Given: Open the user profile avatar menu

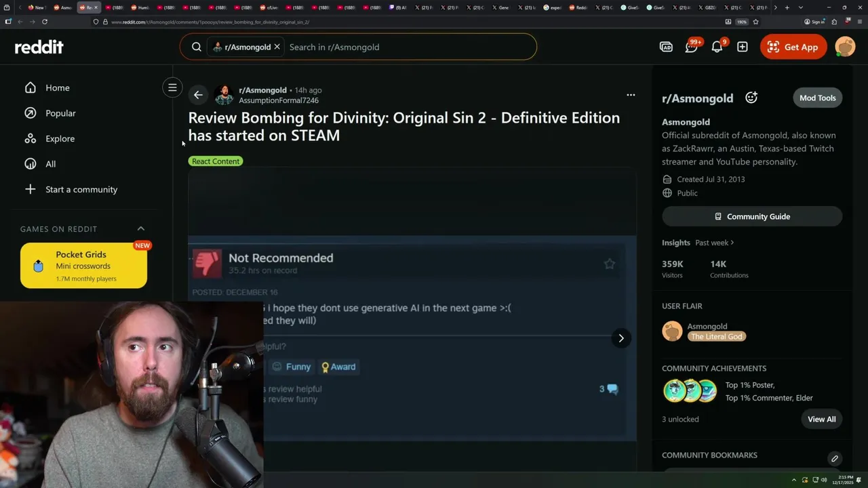Looking at the screenshot, I should 845,47.
